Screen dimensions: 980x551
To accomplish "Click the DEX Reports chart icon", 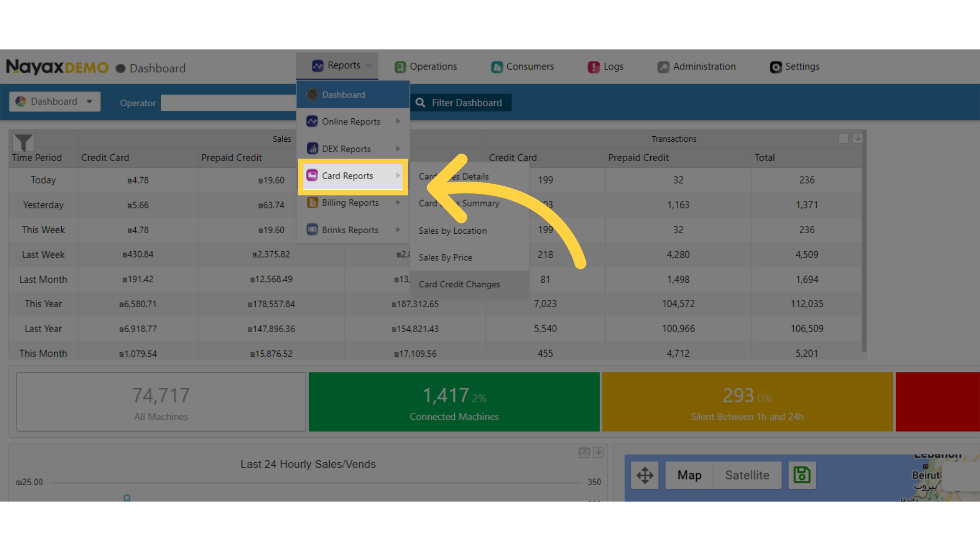I will [312, 148].
